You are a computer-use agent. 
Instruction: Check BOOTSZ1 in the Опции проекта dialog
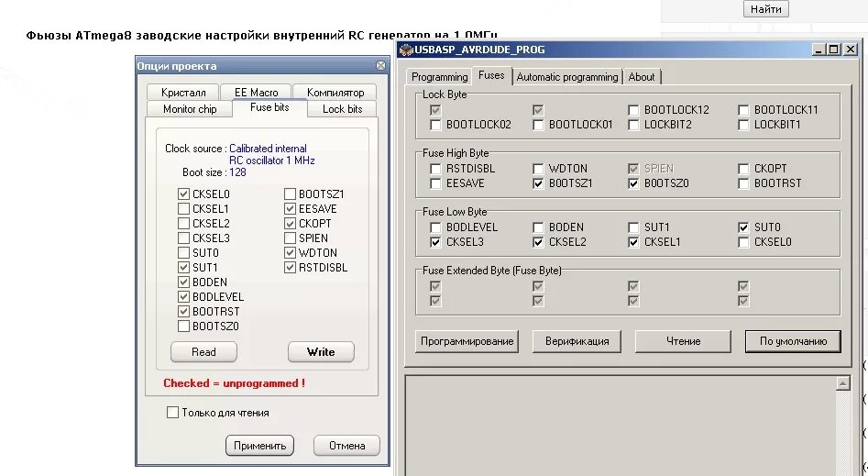pos(290,194)
